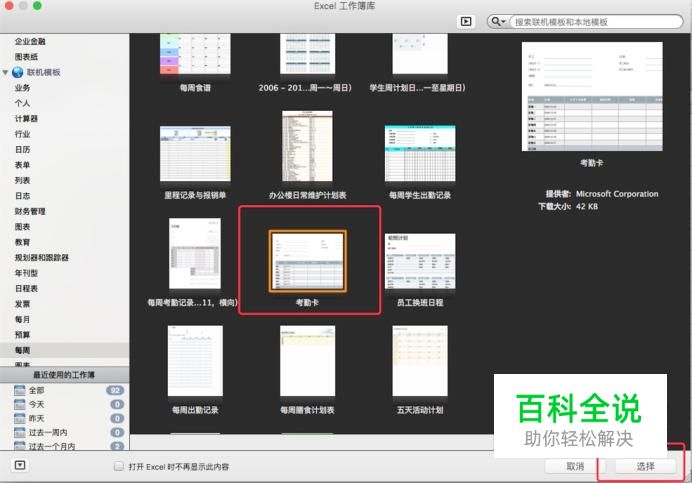Screen dimensions: 692x483
Task: Choose the 每周出勤记录 template thumbnail
Action: point(195,361)
